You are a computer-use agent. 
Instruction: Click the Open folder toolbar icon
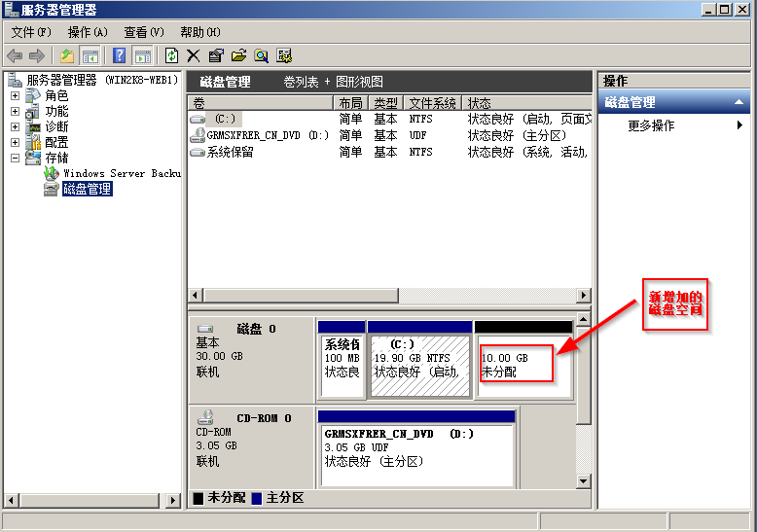[x=238, y=56]
